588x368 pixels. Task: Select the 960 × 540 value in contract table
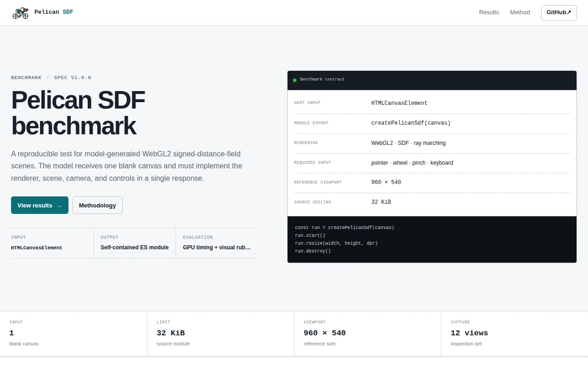[x=386, y=182]
